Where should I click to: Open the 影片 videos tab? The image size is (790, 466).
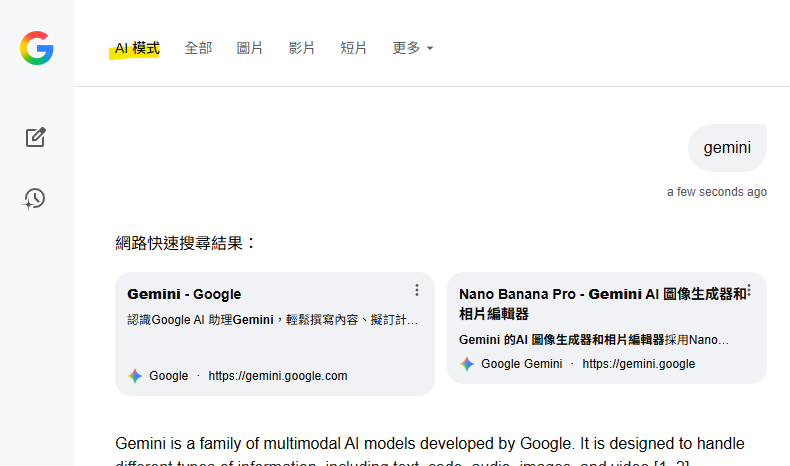click(302, 48)
